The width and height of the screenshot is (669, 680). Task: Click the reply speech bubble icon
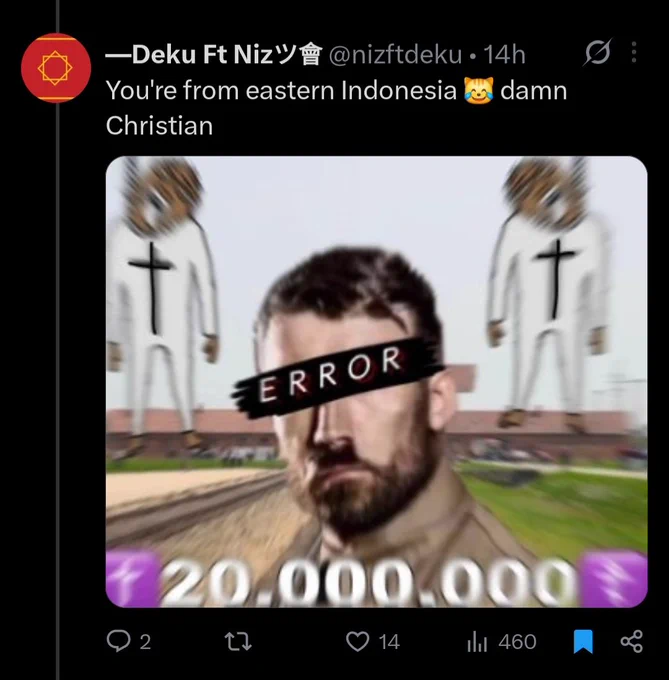[x=118, y=641]
